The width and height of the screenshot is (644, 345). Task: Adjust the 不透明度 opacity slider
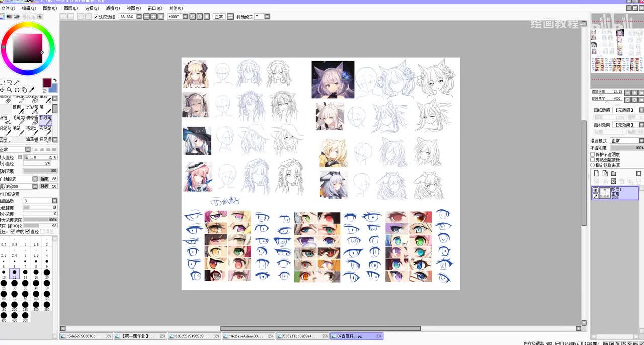pos(626,148)
